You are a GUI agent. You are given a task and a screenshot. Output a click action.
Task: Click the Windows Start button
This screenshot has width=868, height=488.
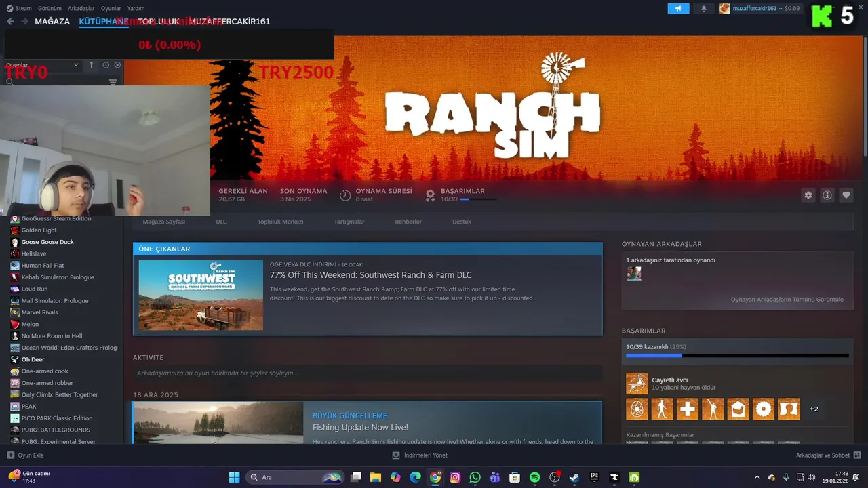point(235,477)
